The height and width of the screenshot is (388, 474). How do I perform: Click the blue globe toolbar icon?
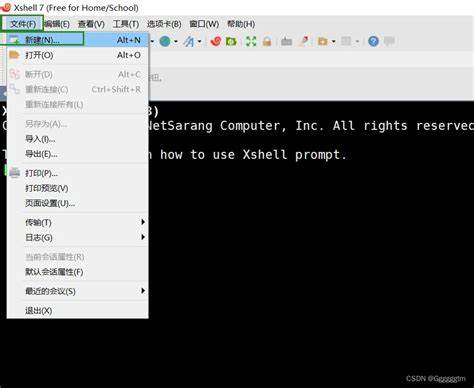pyautogui.click(x=165, y=41)
